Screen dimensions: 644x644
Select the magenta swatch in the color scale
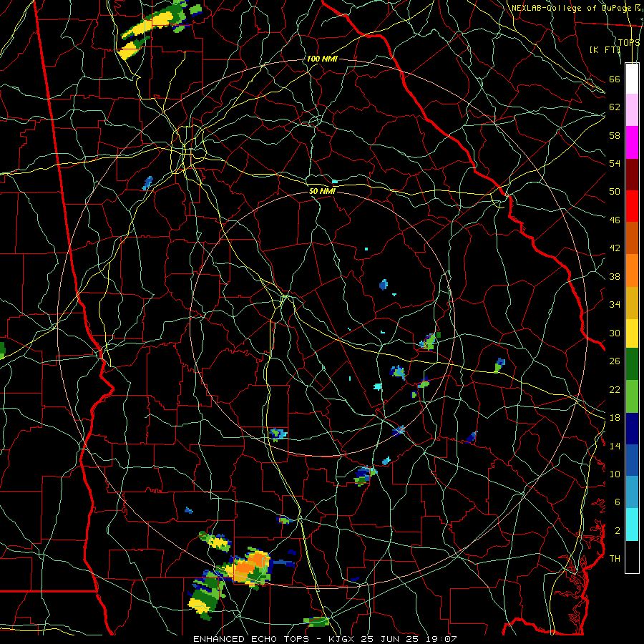(x=632, y=142)
